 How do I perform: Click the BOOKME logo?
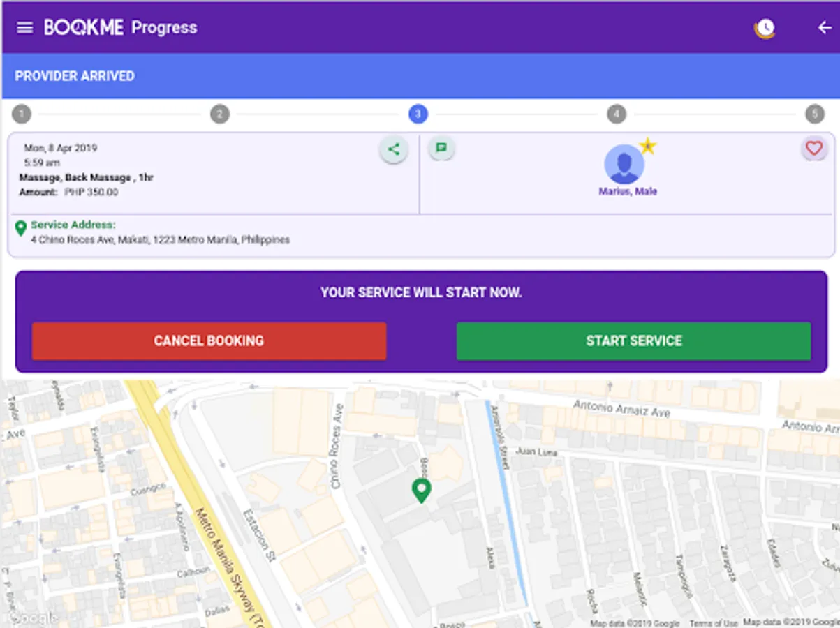click(x=84, y=27)
